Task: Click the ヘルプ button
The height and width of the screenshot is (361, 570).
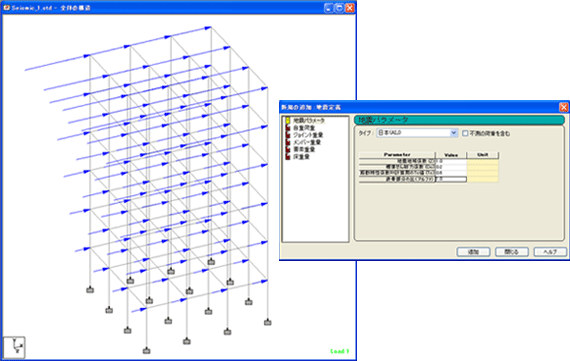Action: 550,252
